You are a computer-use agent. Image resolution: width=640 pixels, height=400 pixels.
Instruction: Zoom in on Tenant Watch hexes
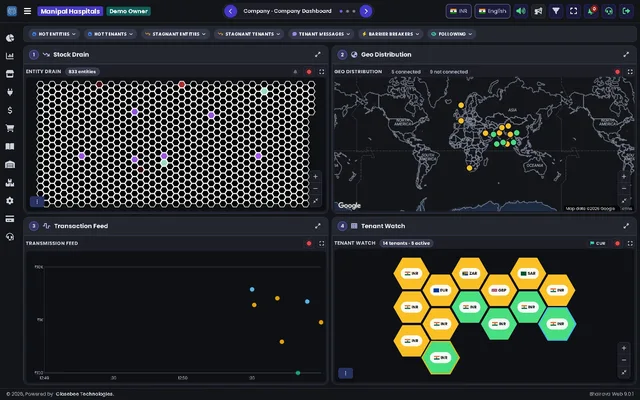[624, 348]
